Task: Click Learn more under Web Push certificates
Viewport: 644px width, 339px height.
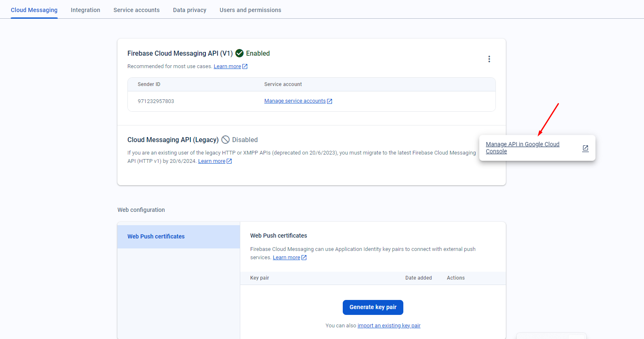Action: coord(286,258)
